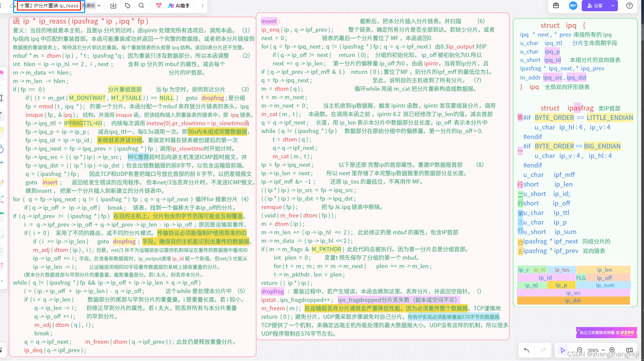Screen dimensions: 644x361
Task: Select the pointer selection tool
Action: (x=563, y=350)
